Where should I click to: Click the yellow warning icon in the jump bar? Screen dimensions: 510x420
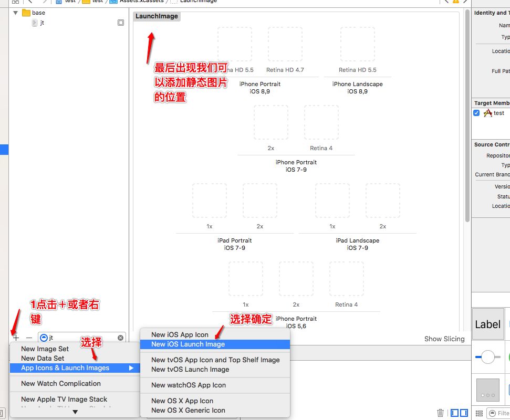coord(456,2)
